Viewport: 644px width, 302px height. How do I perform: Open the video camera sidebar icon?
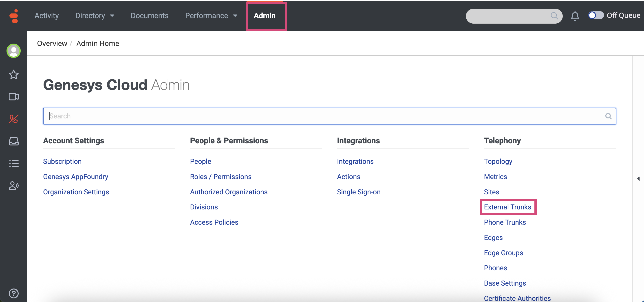pos(13,97)
